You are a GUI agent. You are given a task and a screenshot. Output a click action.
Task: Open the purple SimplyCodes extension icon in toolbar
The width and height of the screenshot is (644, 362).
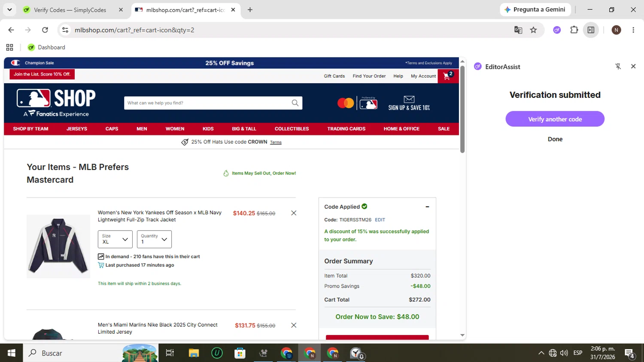tap(557, 30)
